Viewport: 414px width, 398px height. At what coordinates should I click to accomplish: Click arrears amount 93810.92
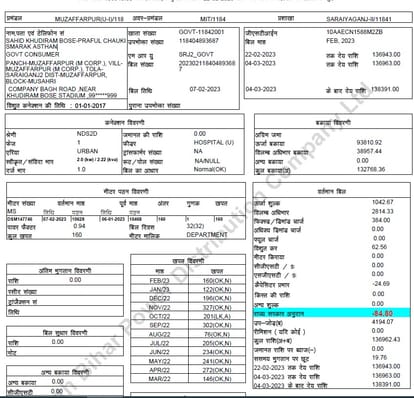coord(369,142)
